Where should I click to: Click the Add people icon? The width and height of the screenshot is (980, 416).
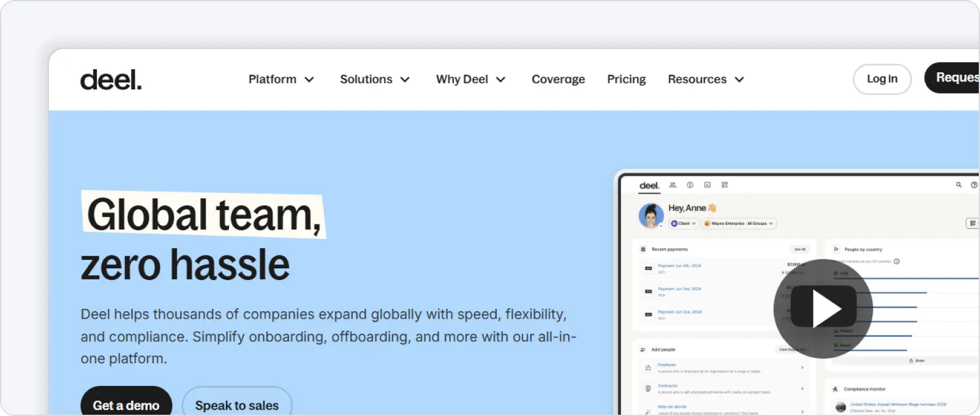pyautogui.click(x=643, y=349)
